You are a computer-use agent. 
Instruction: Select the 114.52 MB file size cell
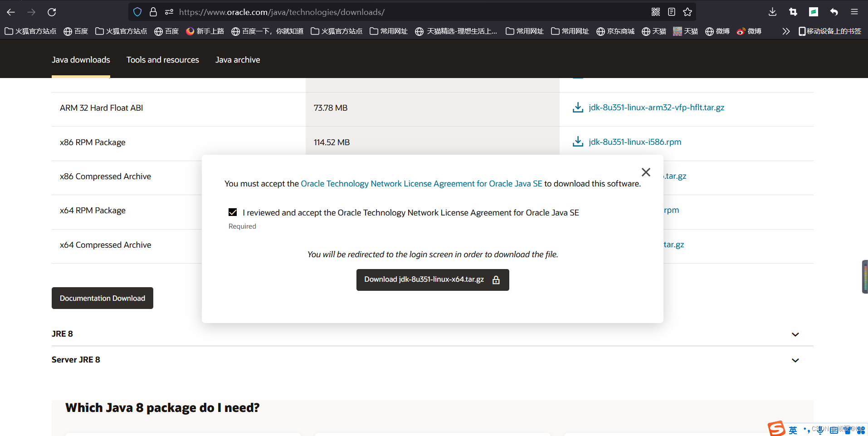pyautogui.click(x=332, y=142)
